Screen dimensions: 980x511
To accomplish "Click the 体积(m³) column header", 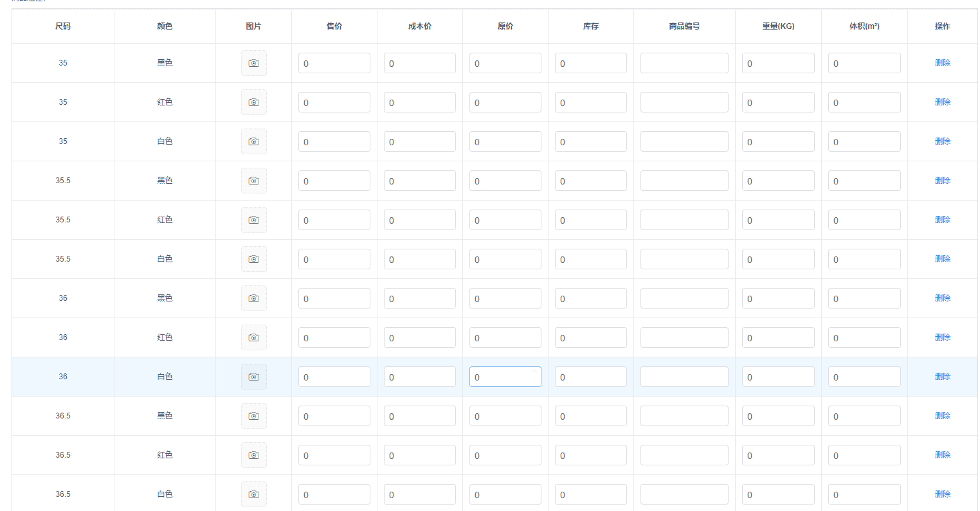I will [x=864, y=26].
